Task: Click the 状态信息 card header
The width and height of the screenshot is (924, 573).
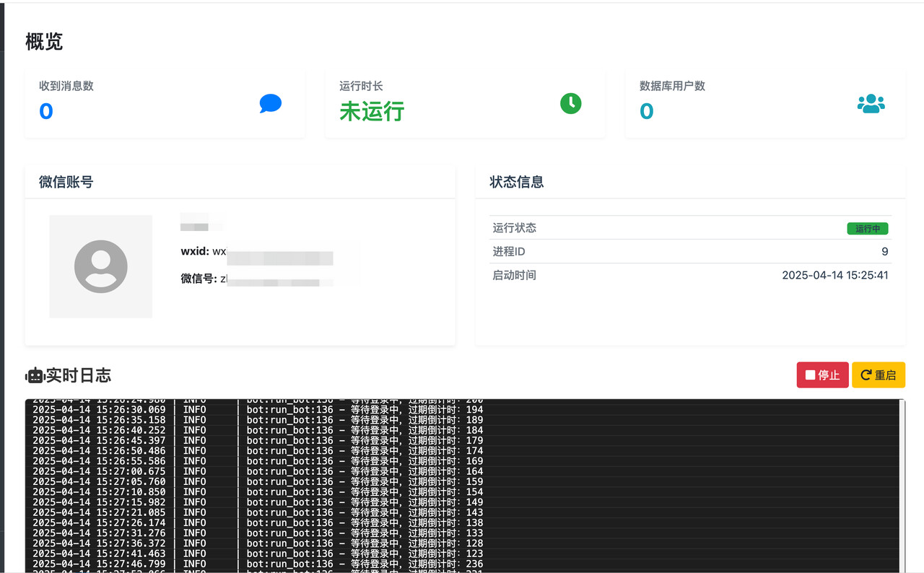Action: click(517, 182)
